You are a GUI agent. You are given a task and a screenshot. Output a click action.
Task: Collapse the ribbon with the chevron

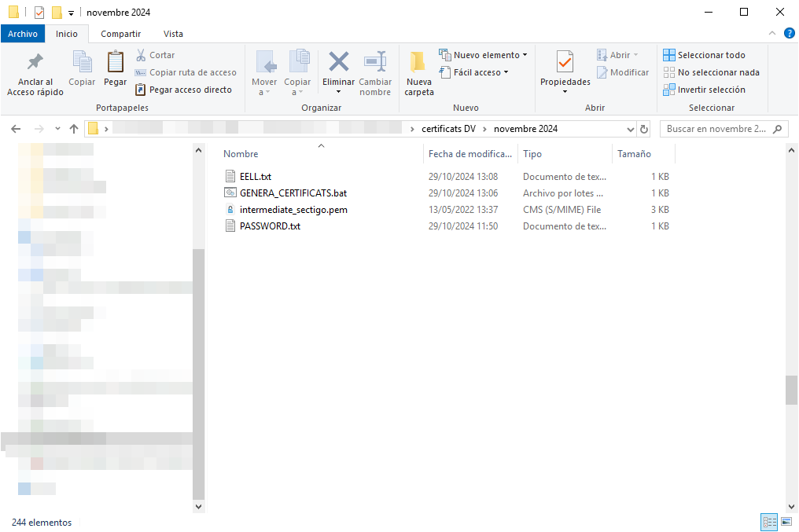(x=772, y=34)
